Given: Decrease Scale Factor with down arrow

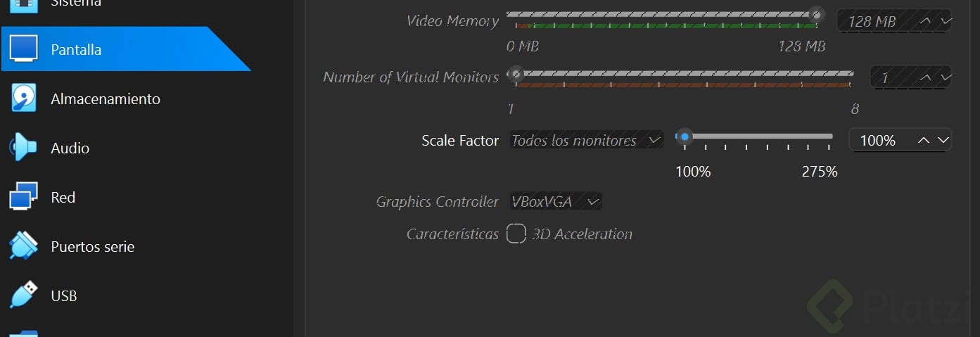Looking at the screenshot, I should [x=943, y=140].
